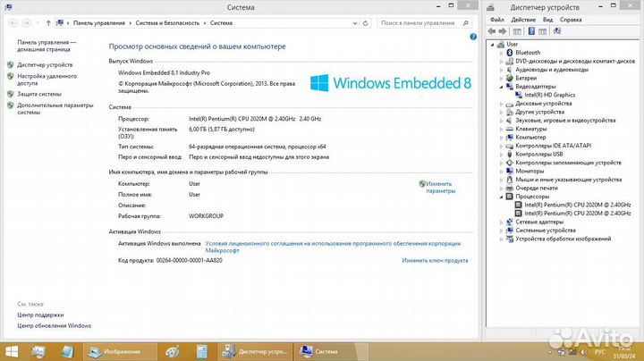Click shield icon beside Диспетчер устройств link

click(10, 65)
